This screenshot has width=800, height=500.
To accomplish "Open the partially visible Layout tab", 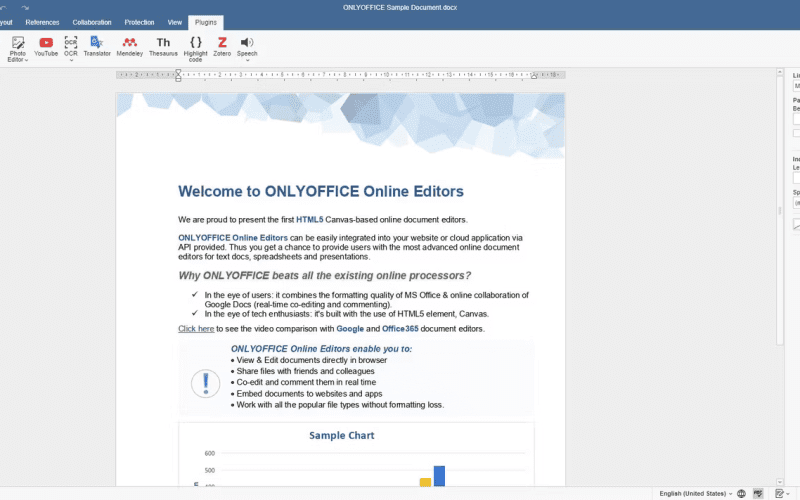I will (6, 22).
